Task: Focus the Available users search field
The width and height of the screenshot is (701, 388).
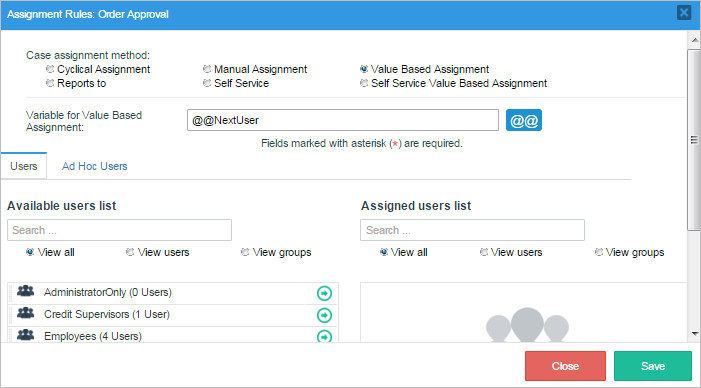Action: [119, 230]
